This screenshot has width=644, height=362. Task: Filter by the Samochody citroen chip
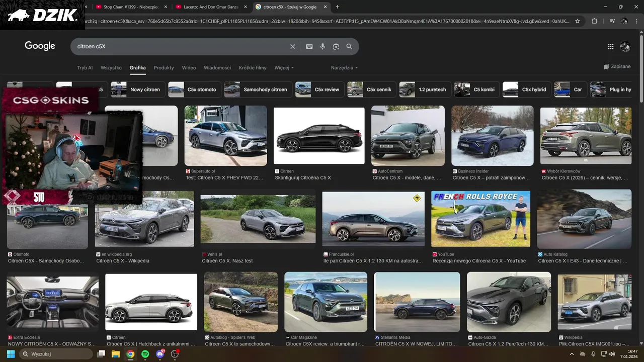tap(258, 89)
